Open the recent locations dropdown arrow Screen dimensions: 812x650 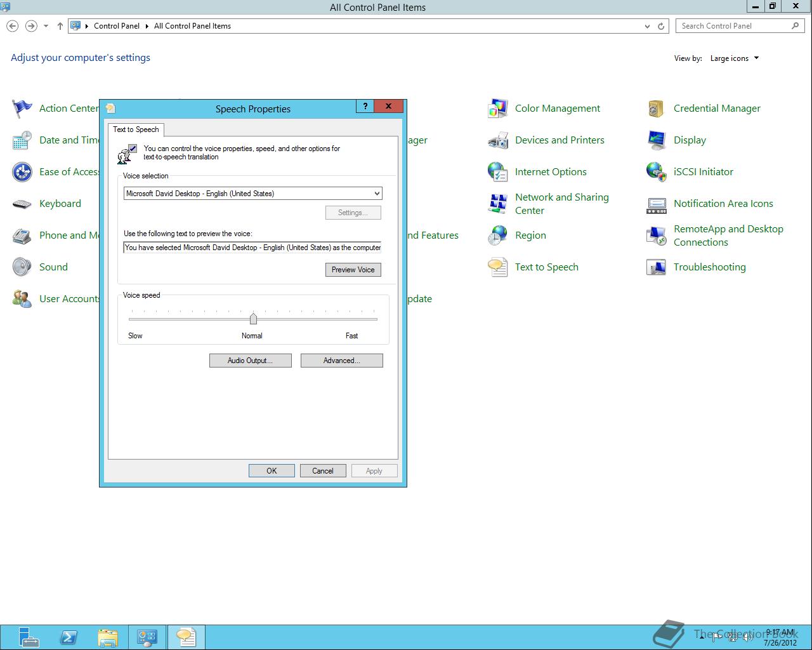(46, 26)
